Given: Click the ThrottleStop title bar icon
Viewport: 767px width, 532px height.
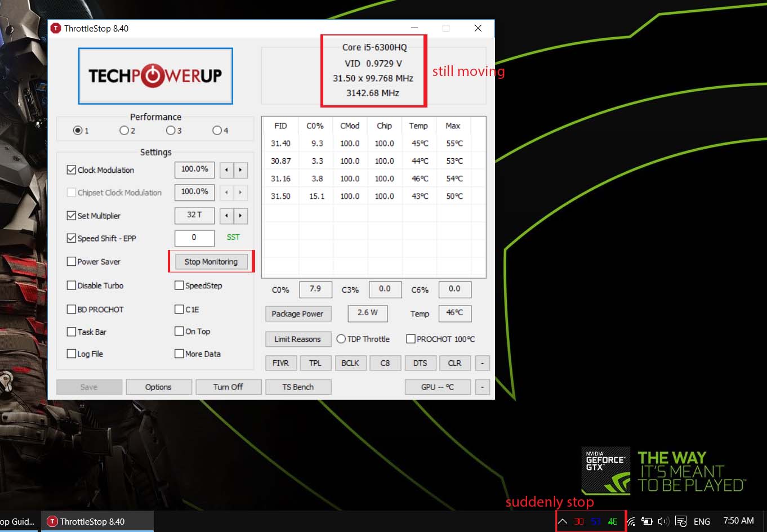Looking at the screenshot, I should tap(56, 28).
